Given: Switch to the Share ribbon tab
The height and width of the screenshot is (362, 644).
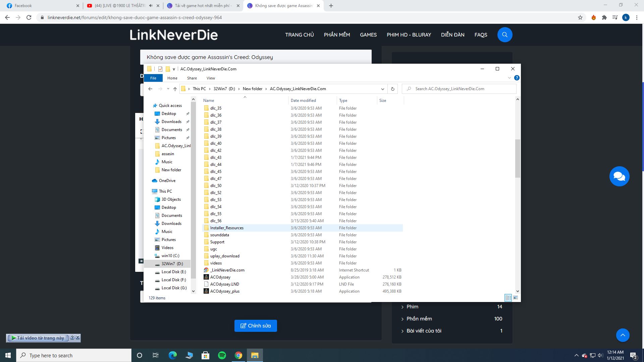Looking at the screenshot, I should click(192, 78).
